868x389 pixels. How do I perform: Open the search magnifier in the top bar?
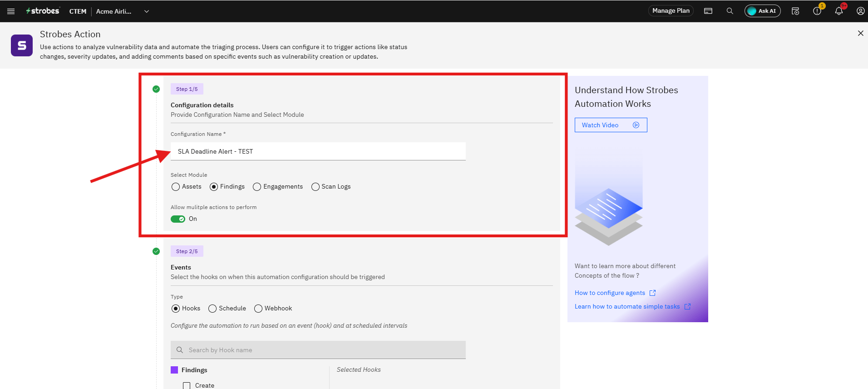(730, 11)
